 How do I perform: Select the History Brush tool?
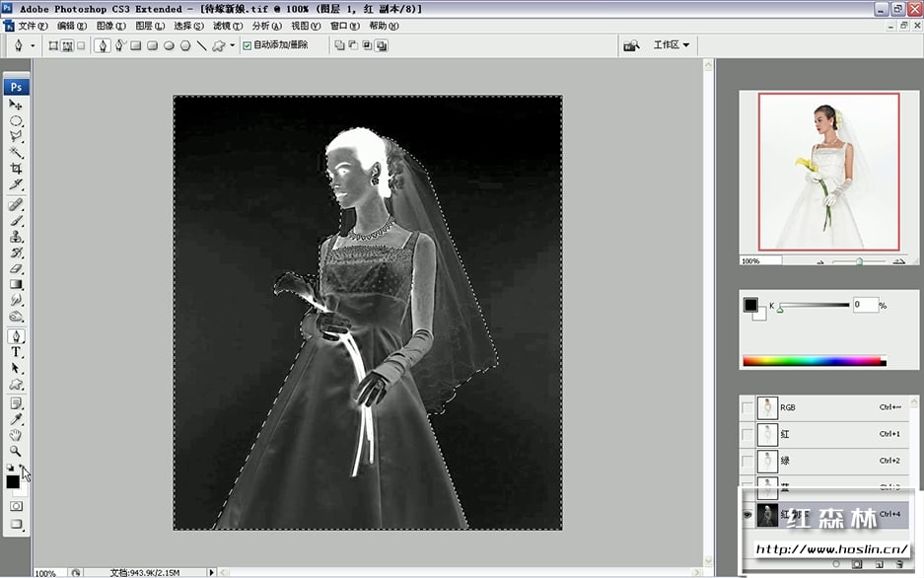16,253
